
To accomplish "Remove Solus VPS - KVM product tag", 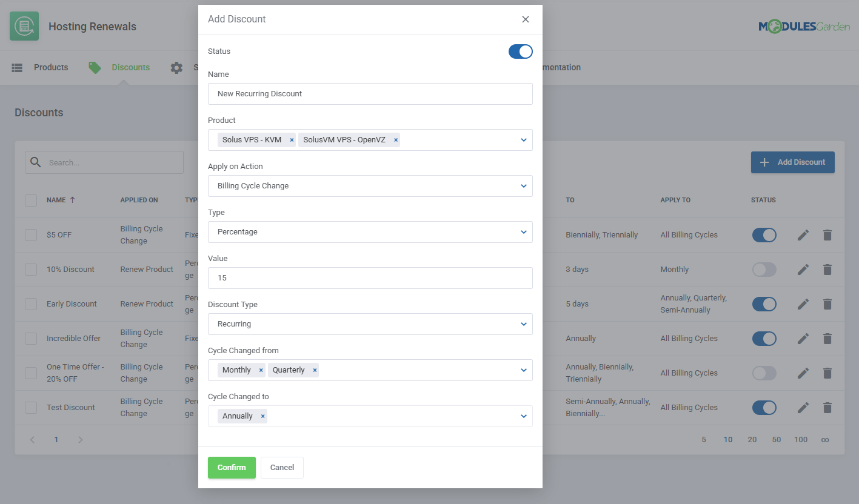I will 292,140.
